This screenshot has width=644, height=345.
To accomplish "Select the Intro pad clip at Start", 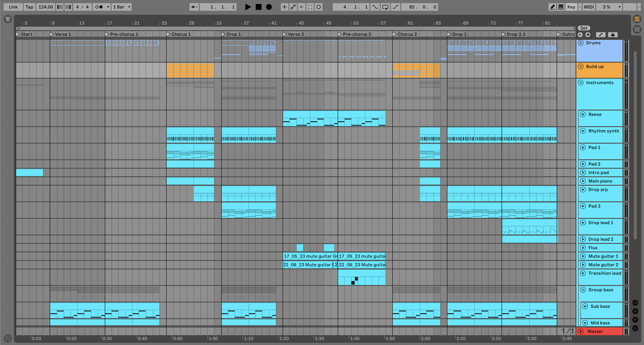I will pos(30,173).
